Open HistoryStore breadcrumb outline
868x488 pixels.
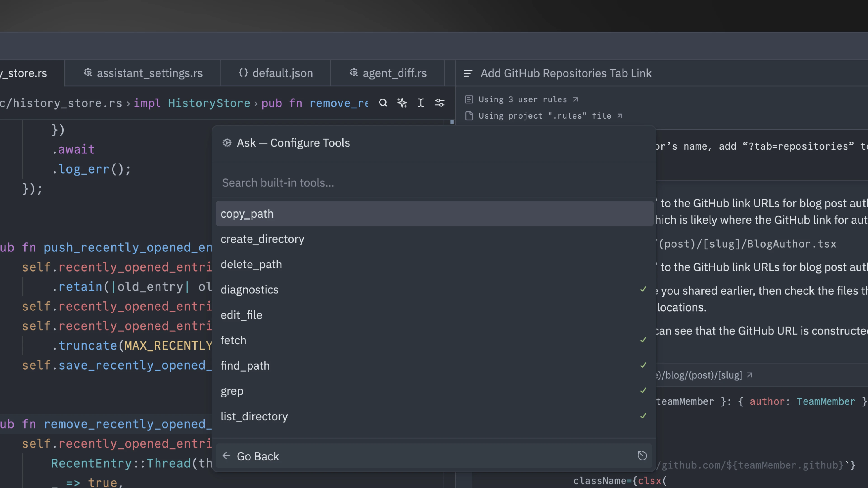(209, 103)
